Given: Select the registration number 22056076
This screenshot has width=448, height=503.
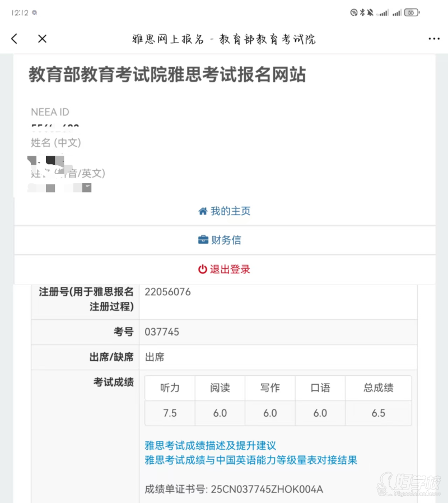Looking at the screenshot, I should [x=167, y=292].
